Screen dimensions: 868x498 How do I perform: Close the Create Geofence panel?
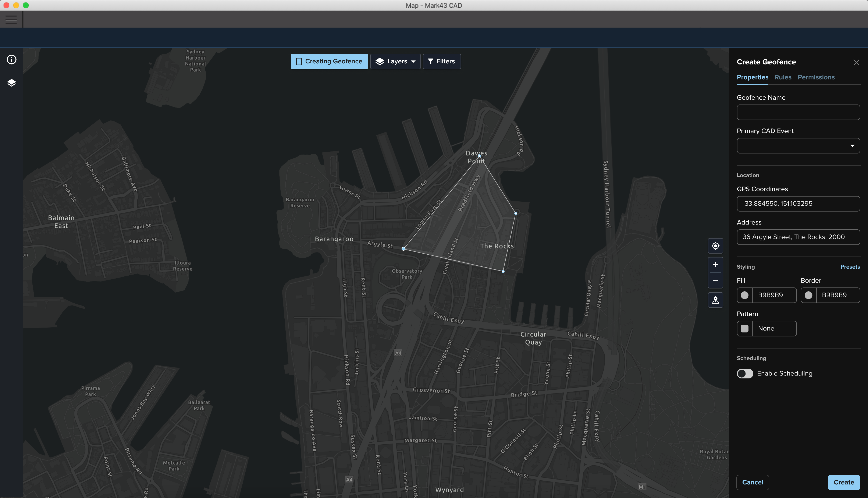coord(856,62)
